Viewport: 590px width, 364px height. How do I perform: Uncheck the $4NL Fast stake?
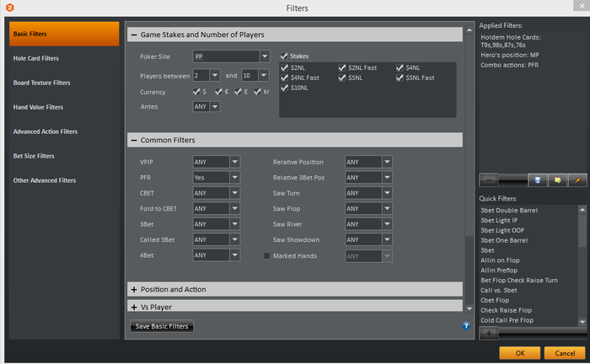(x=285, y=78)
